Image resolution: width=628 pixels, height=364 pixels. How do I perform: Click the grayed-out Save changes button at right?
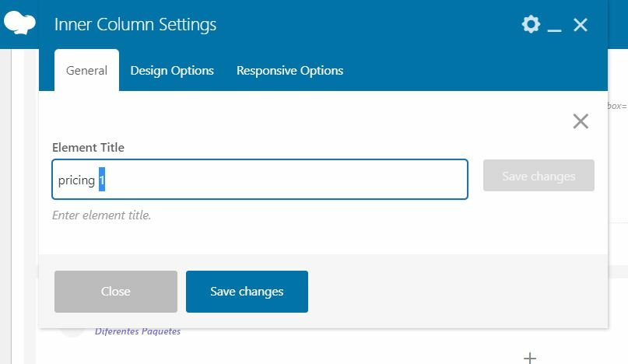pyautogui.click(x=539, y=176)
